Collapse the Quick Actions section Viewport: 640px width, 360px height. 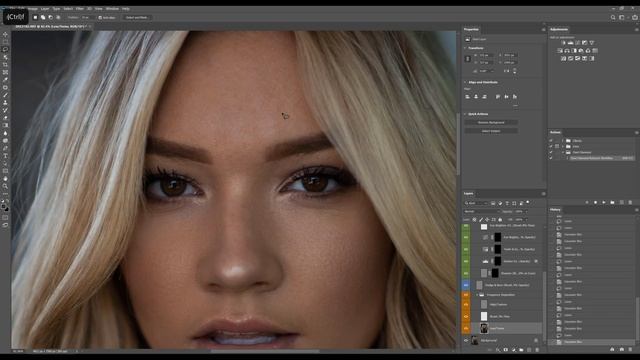point(465,114)
